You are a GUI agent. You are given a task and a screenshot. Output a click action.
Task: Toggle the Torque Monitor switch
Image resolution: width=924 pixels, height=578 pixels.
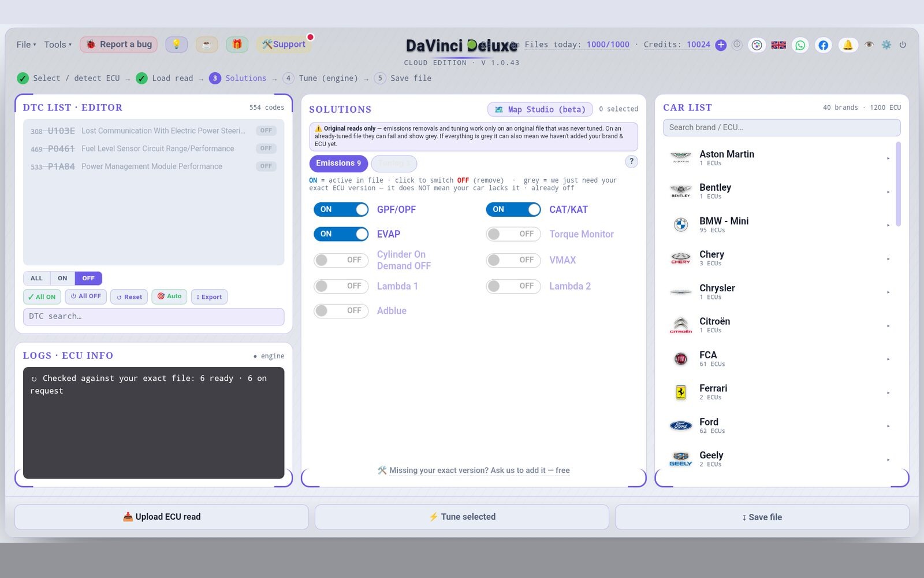[513, 234]
